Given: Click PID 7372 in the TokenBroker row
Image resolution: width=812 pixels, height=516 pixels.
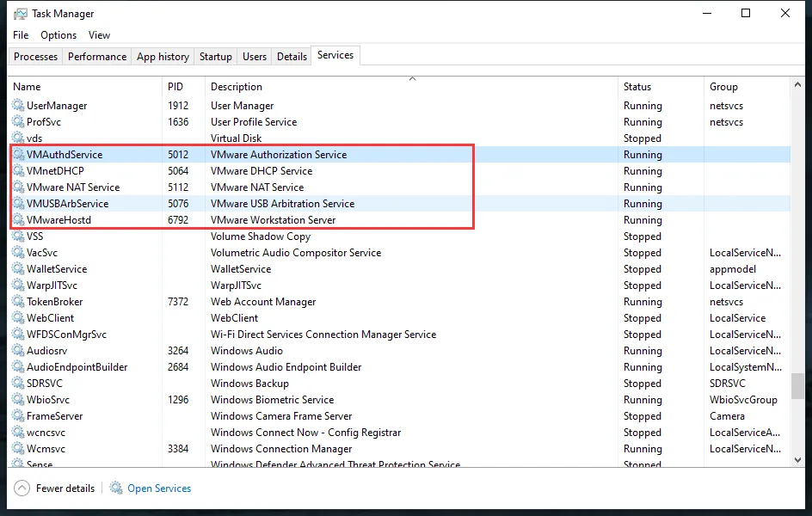Looking at the screenshot, I should click(178, 301).
